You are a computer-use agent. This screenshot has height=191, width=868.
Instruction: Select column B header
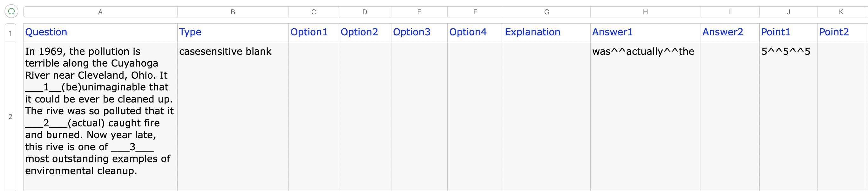coord(233,12)
